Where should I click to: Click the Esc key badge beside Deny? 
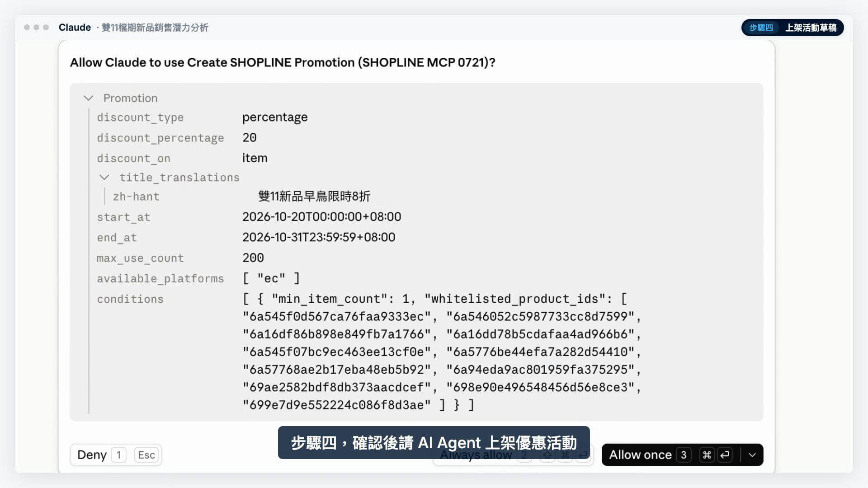pyautogui.click(x=146, y=455)
